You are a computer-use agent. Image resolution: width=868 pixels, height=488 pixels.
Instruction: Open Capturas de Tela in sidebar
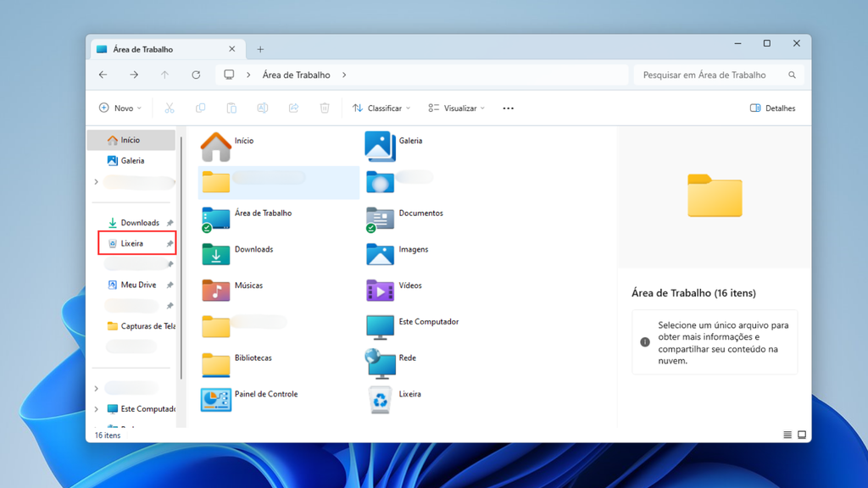142,326
